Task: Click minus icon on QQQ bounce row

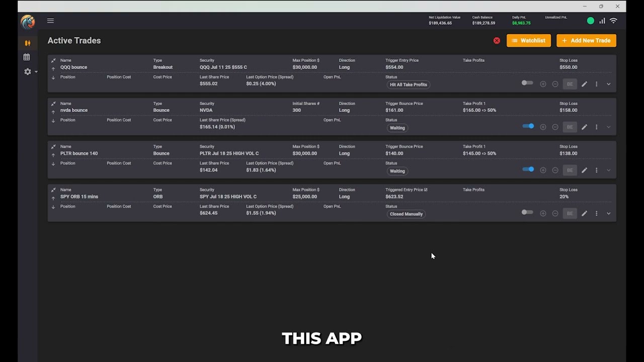Action: (555, 84)
